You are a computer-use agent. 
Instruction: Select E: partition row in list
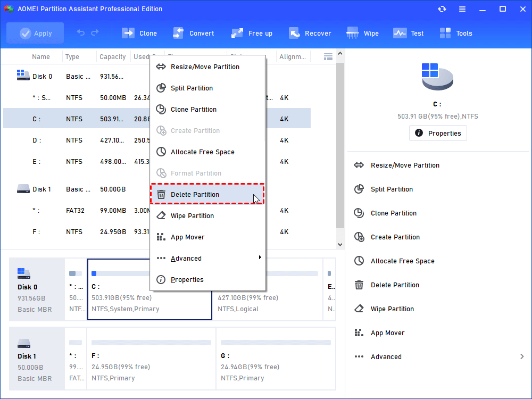[157, 162]
